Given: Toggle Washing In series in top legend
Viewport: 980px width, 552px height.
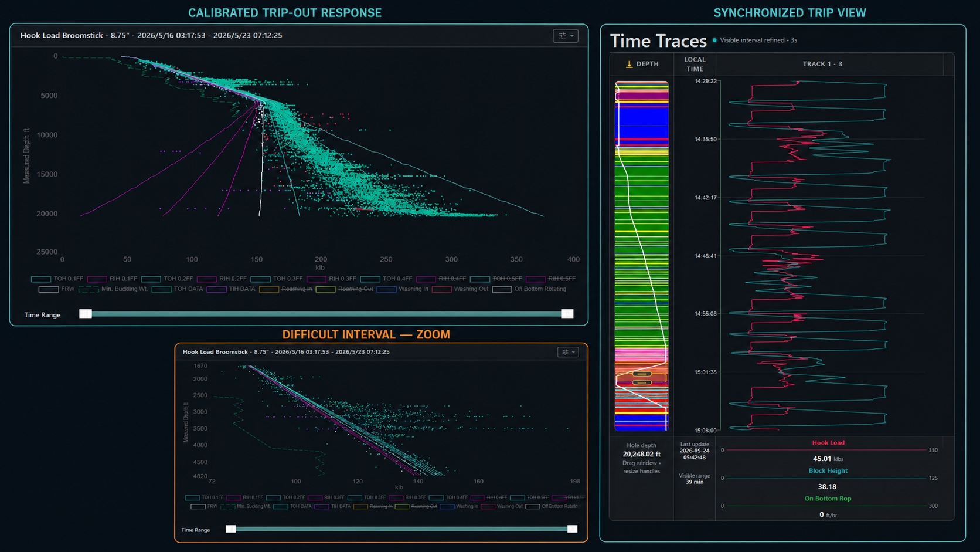Looking at the screenshot, I should coord(403,289).
